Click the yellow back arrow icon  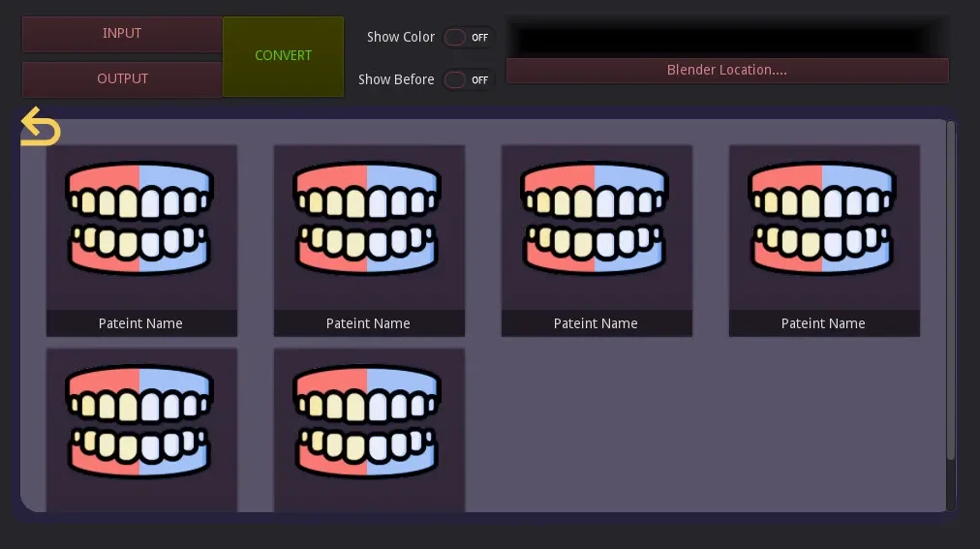tap(41, 127)
